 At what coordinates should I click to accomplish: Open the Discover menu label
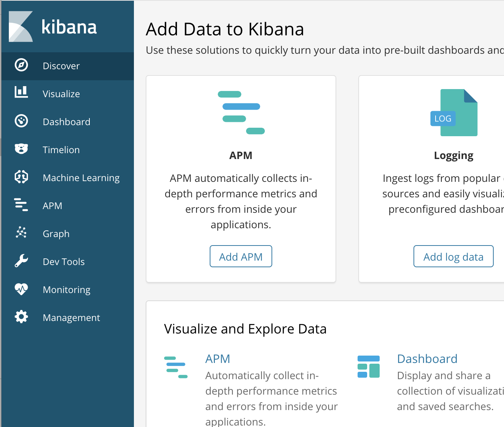pyautogui.click(x=61, y=66)
